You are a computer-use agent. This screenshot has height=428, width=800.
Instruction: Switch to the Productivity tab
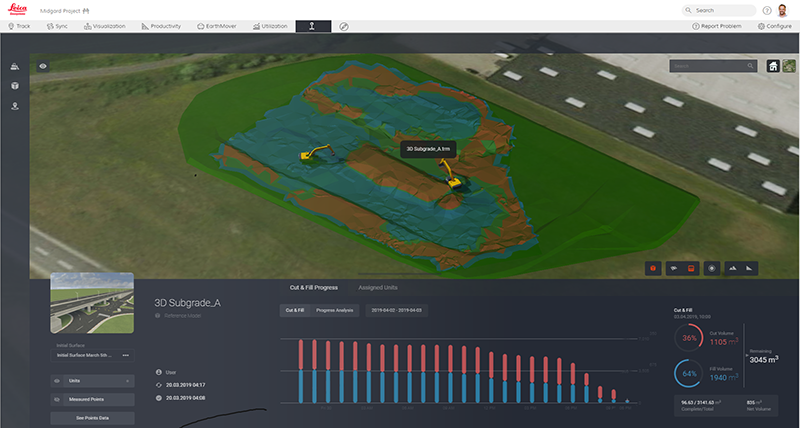(x=161, y=25)
